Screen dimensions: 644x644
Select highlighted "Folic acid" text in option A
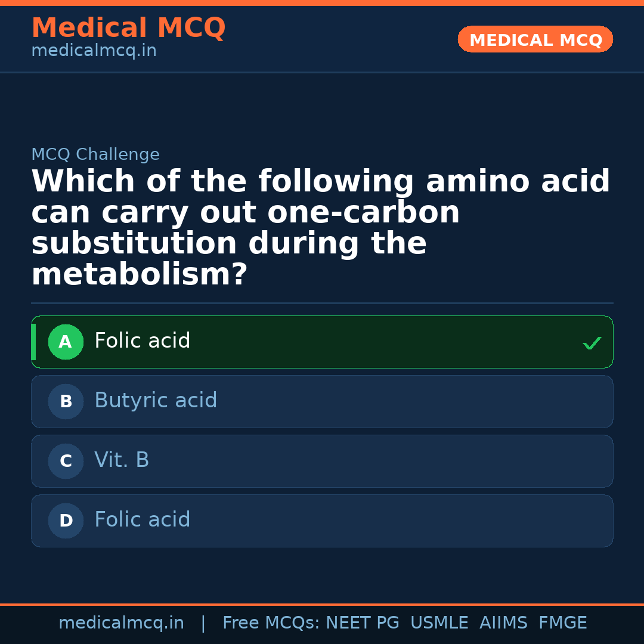(143, 341)
